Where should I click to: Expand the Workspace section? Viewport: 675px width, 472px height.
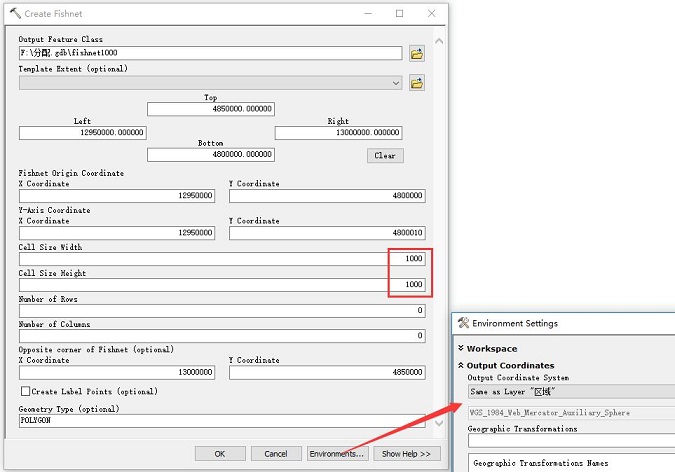(461, 348)
